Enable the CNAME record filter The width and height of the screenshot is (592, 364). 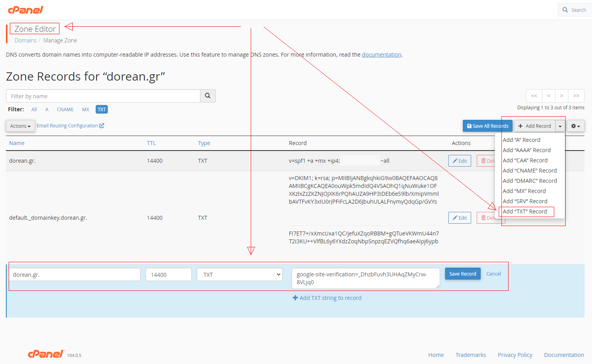pyautogui.click(x=65, y=109)
